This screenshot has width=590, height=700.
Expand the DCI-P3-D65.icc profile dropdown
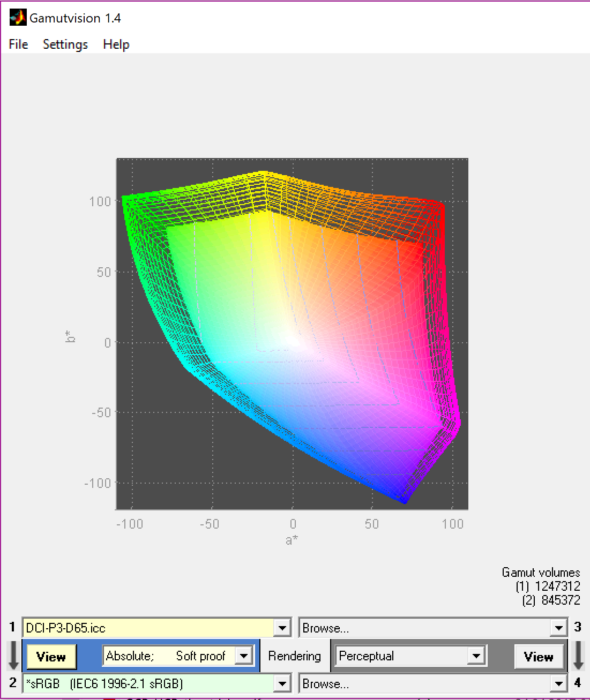[282, 628]
